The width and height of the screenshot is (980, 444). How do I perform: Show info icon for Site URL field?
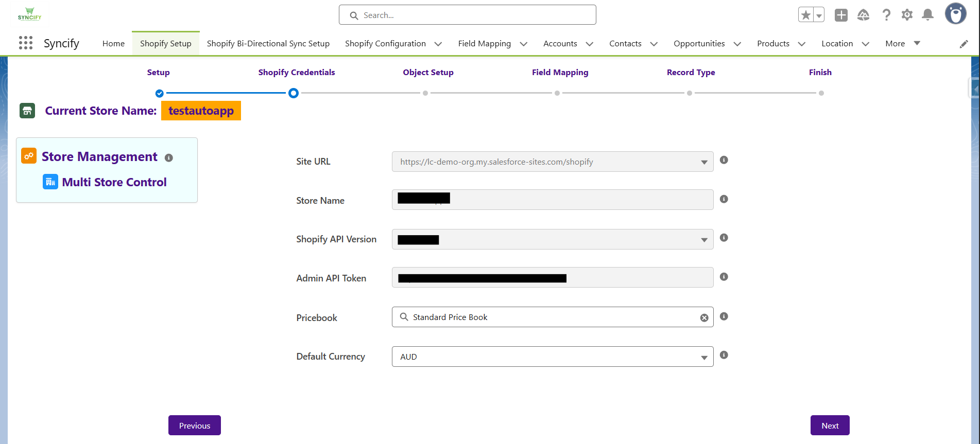coord(724,160)
